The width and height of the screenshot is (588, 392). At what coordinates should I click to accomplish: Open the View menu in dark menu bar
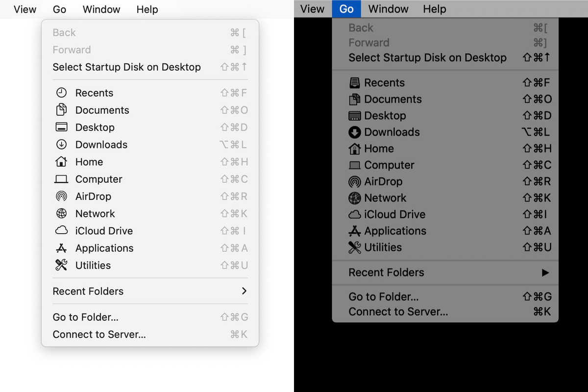[312, 9]
